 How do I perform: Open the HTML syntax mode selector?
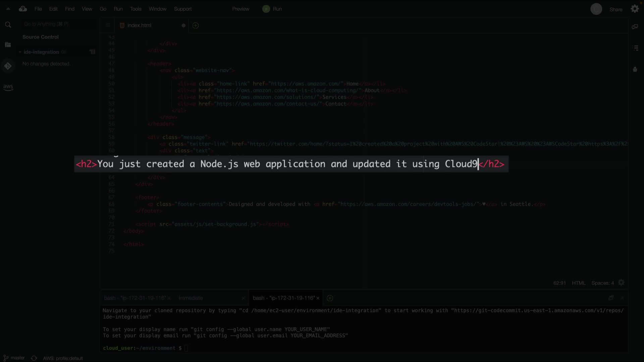click(579, 283)
